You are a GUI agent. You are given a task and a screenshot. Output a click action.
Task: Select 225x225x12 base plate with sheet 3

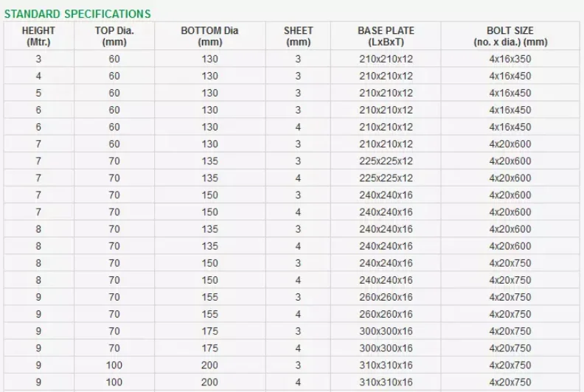pos(386,161)
